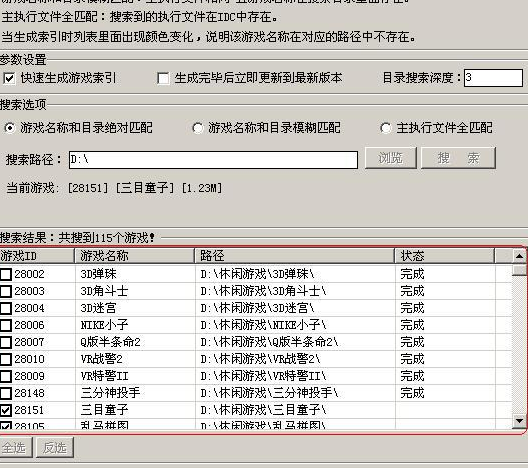The height and width of the screenshot is (468, 528).
Task: Select 主执行文件全匹配 radio option
Action: 386,128
